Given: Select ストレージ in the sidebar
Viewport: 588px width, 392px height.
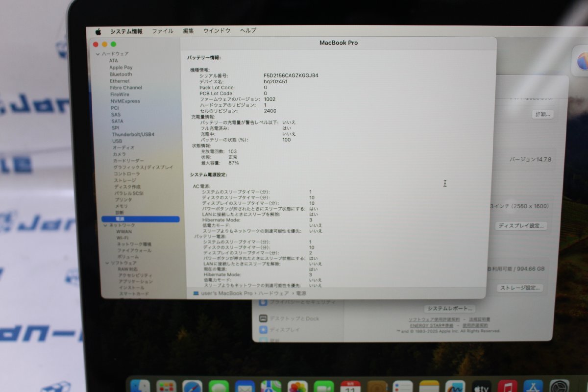Looking at the screenshot, I should point(125,180).
